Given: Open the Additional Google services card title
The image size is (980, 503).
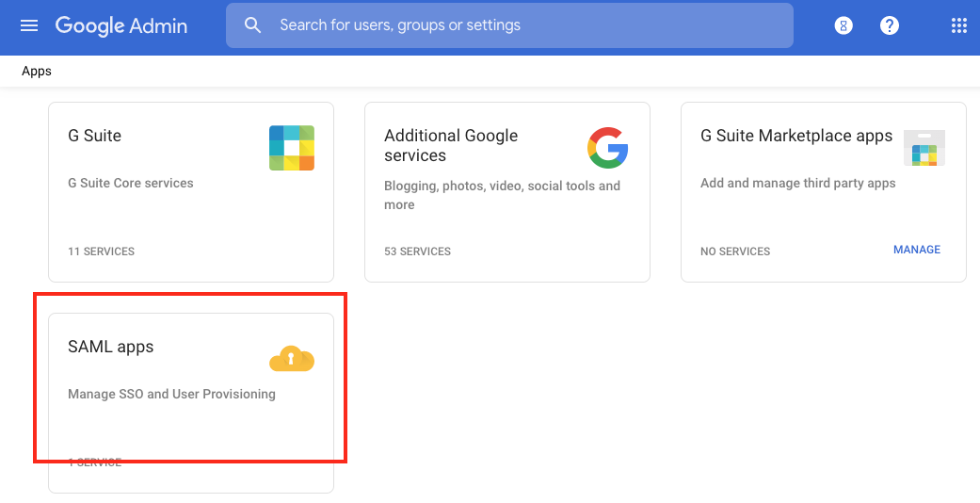Looking at the screenshot, I should coord(451,145).
